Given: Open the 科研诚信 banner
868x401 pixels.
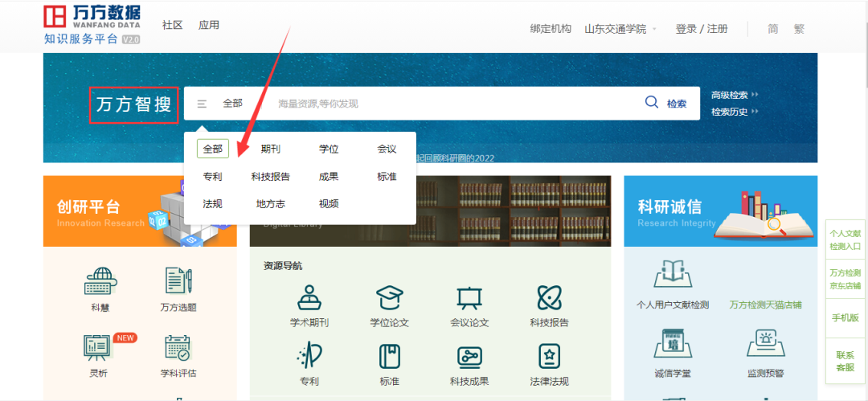Looking at the screenshot, I should 720,211.
